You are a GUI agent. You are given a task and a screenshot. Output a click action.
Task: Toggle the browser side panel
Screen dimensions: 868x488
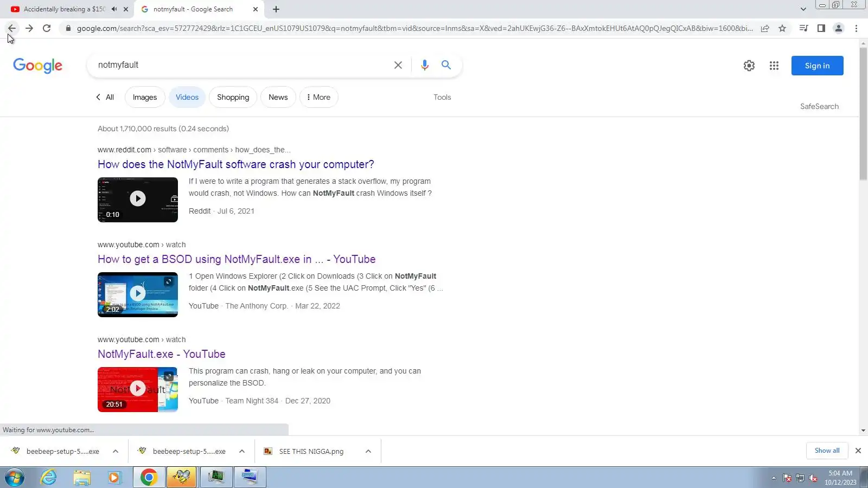[x=821, y=28]
